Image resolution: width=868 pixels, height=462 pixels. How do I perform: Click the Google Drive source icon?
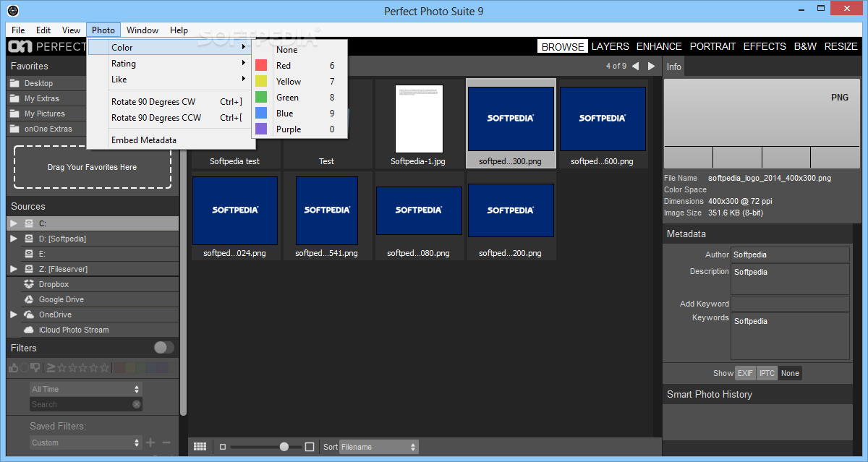(29, 299)
